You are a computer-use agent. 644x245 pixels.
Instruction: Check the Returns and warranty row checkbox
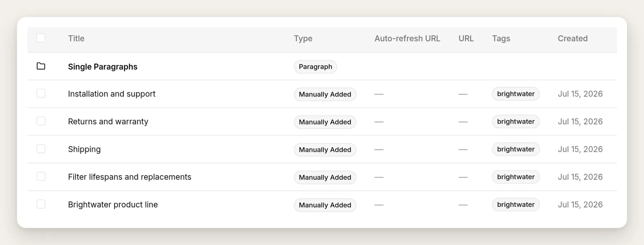(41, 121)
